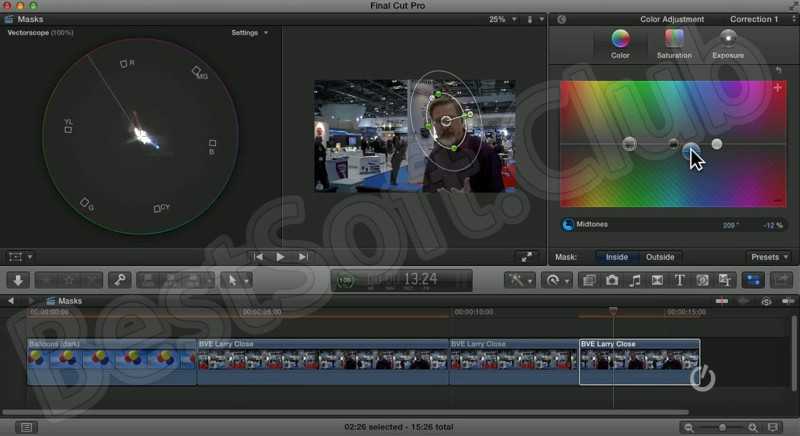
Task: Click the mask center control point on face
Action: pos(446,121)
